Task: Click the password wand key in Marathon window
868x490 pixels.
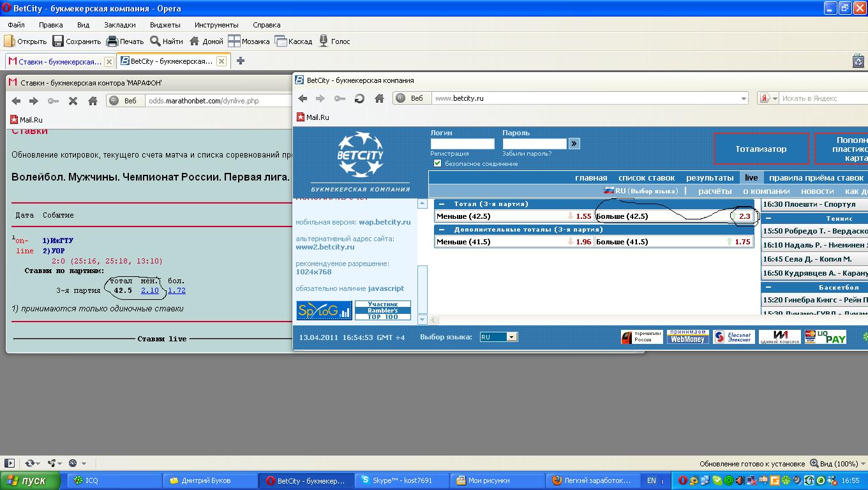Action: pyautogui.click(x=53, y=101)
